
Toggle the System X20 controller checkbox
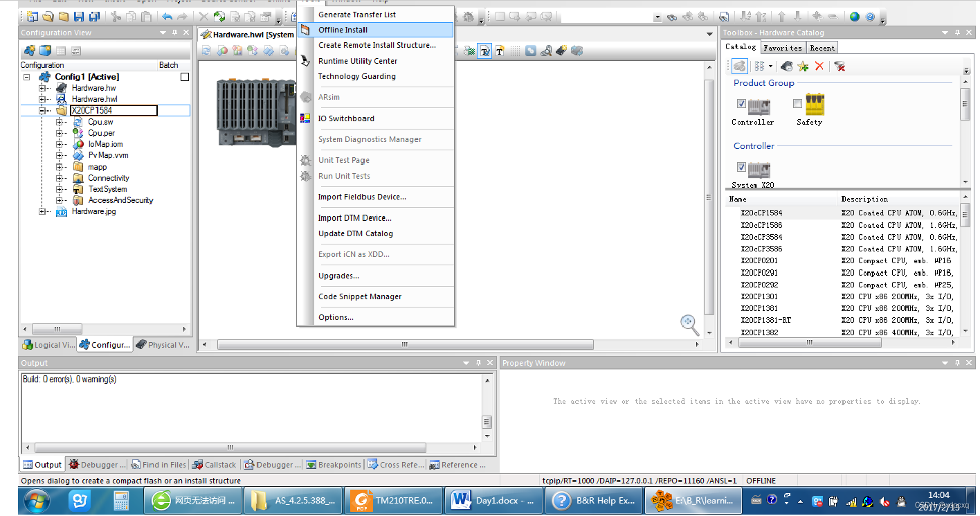(x=741, y=167)
